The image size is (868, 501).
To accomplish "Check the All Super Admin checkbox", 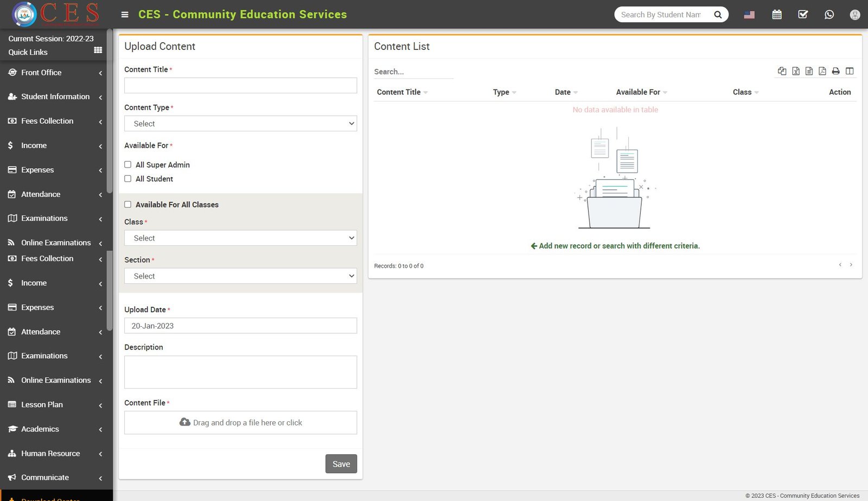I will point(128,164).
